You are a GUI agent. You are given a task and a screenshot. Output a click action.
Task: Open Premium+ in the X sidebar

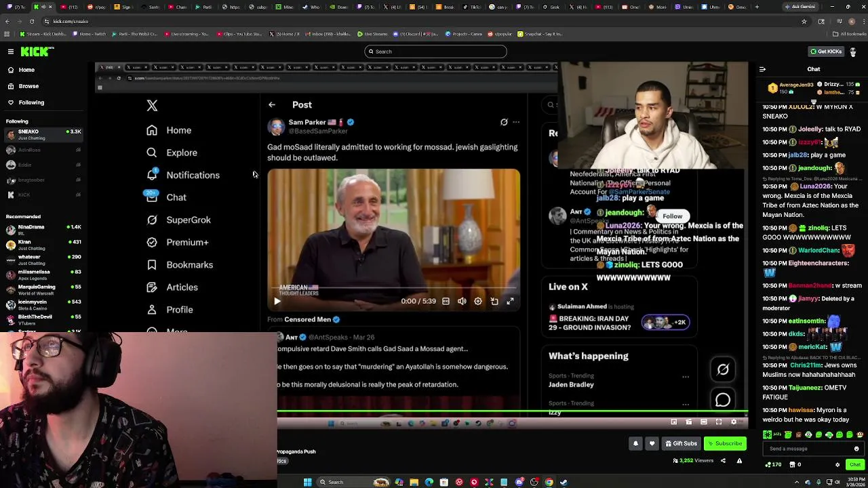[178, 242]
